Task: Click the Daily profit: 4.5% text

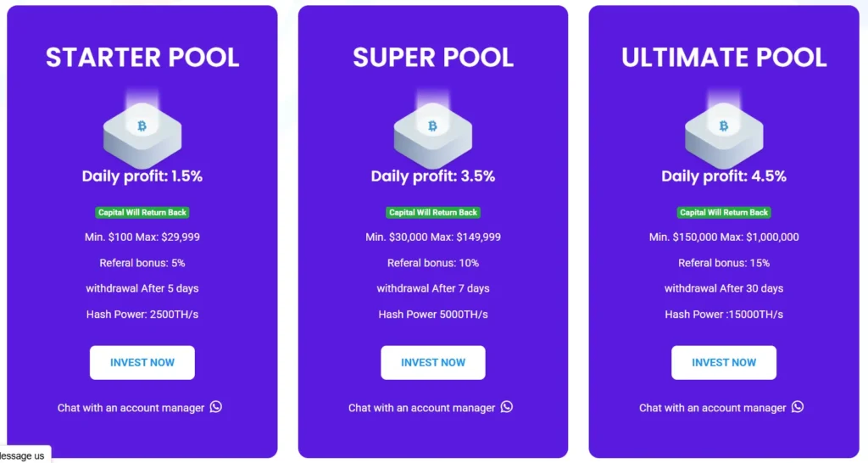Action: coord(724,176)
